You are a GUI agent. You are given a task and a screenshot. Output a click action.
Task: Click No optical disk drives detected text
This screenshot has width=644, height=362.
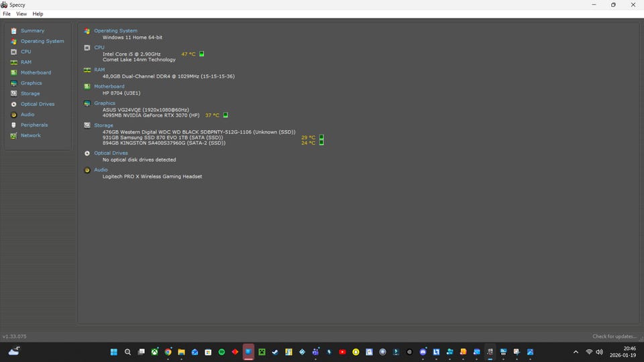140,160
